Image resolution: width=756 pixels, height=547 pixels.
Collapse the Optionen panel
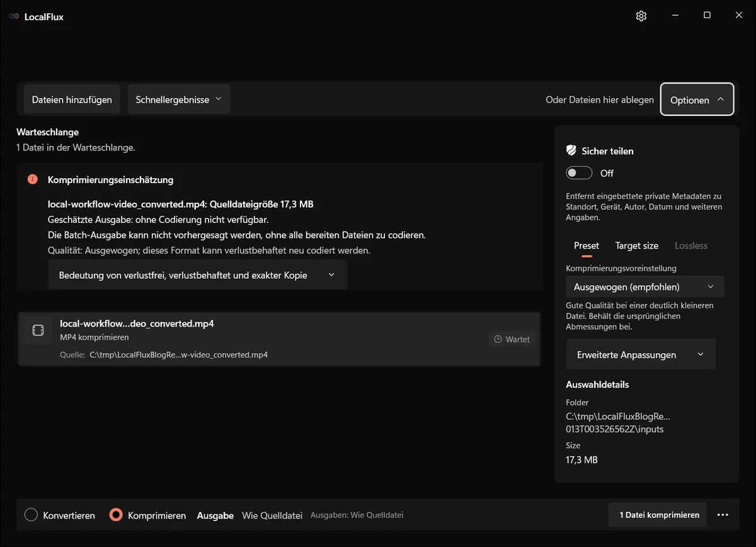coord(697,99)
